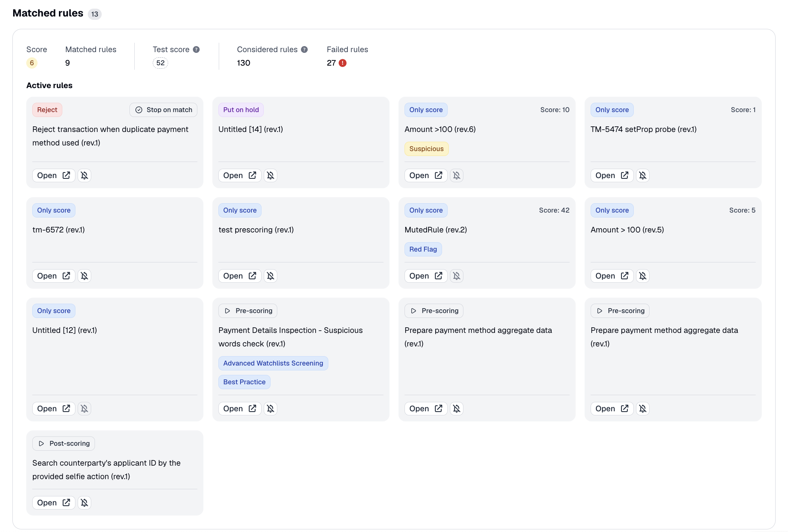Image resolution: width=788 pixels, height=532 pixels.
Task: Click the Put on hold label
Action: point(241,110)
